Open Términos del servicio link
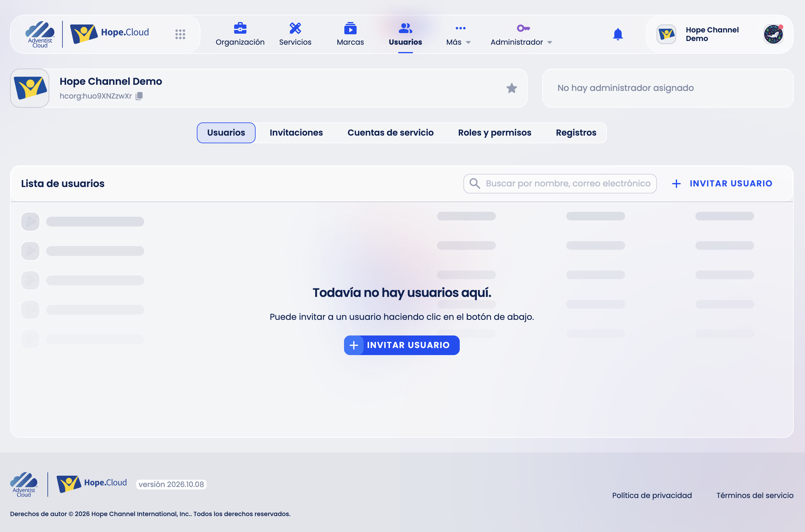Viewport: 805px width, 532px height. coord(755,495)
